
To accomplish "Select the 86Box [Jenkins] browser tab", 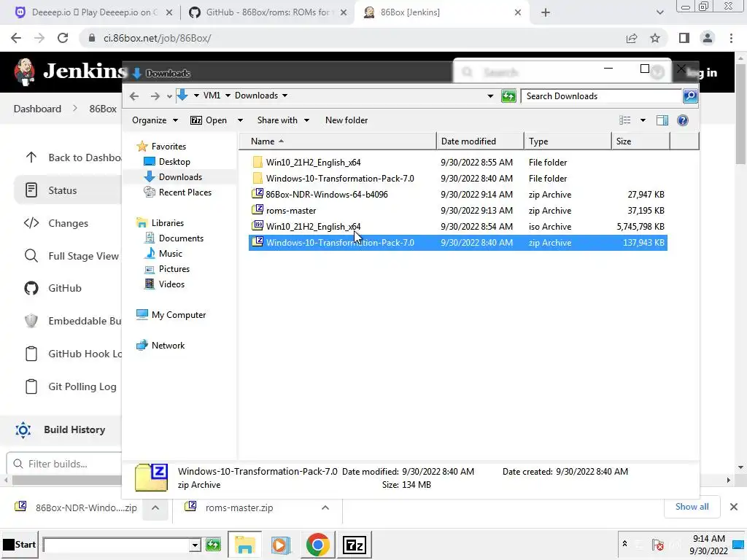I will point(443,12).
